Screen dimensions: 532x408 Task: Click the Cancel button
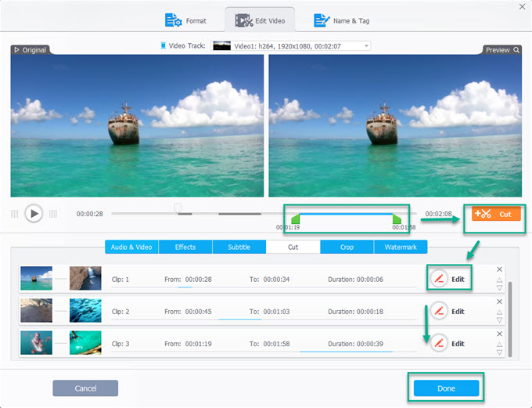85,388
